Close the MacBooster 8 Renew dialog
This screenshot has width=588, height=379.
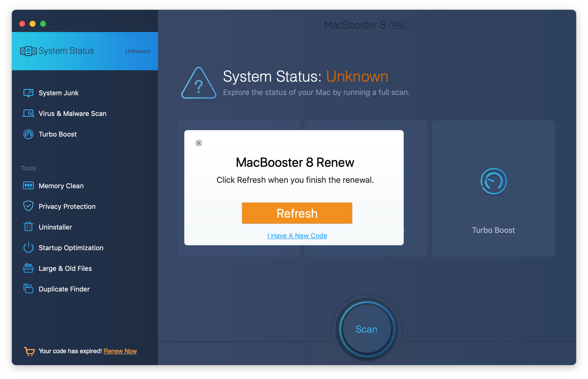[199, 143]
